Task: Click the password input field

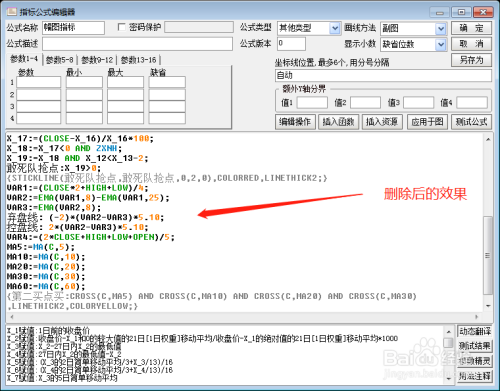Action: [x=199, y=27]
